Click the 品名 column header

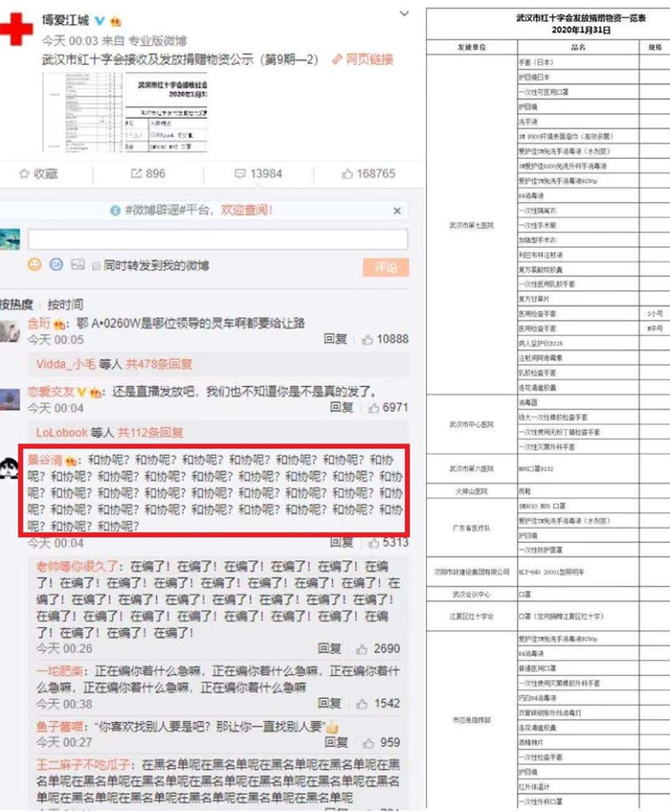(x=578, y=47)
